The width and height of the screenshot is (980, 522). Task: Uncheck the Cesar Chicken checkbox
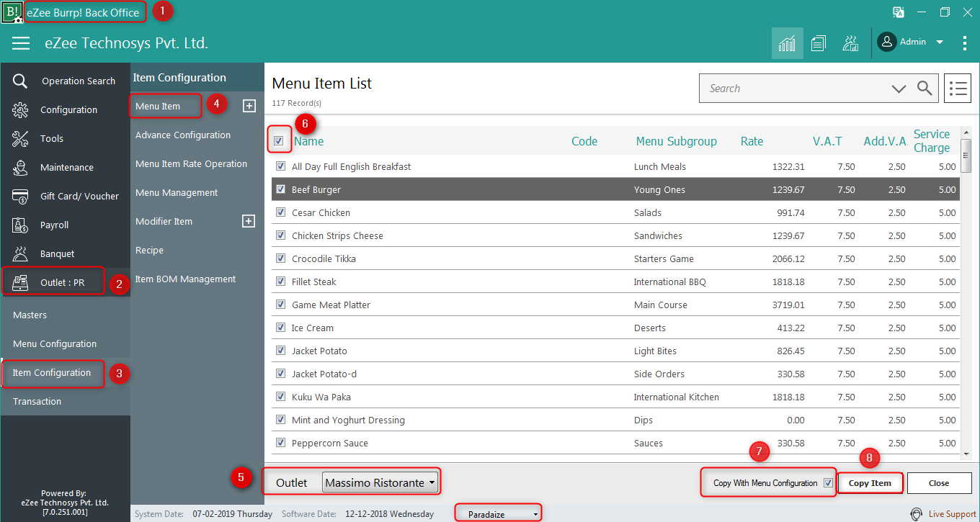tap(281, 212)
